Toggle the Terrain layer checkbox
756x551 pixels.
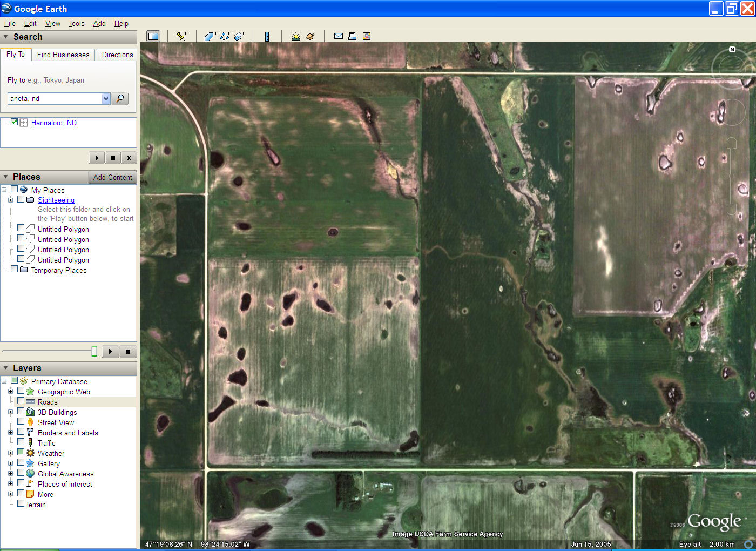coord(21,503)
